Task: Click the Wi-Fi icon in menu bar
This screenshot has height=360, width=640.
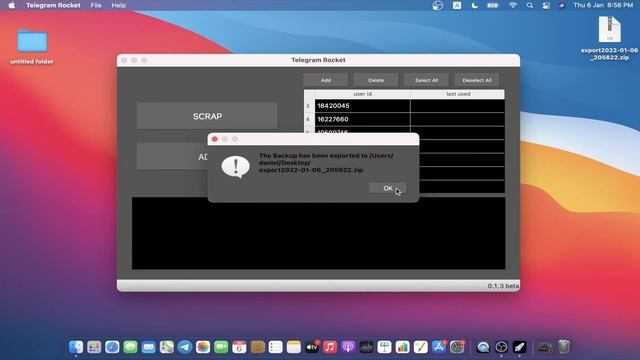Action: tap(513, 5)
